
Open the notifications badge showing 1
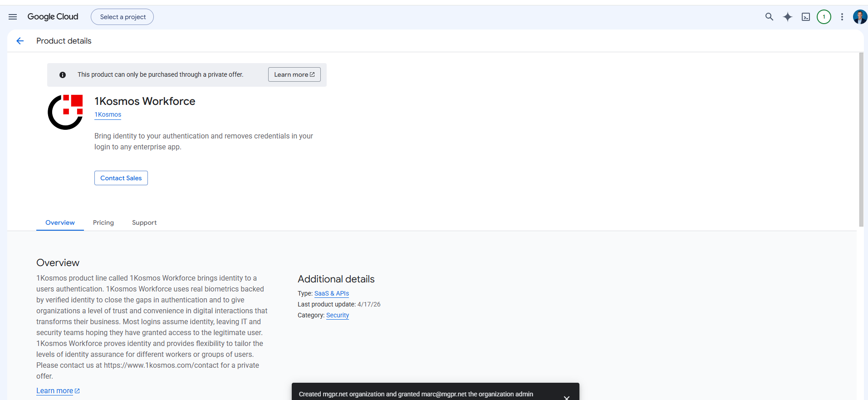pos(824,17)
